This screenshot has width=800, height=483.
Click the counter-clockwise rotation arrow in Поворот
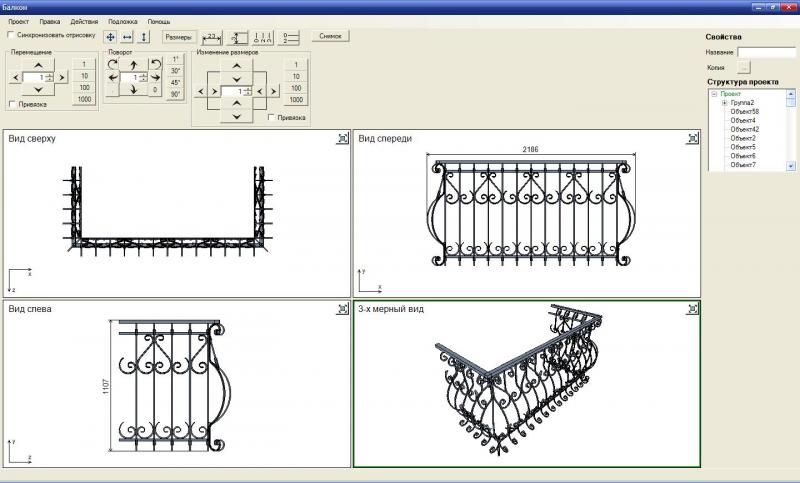[x=156, y=64]
